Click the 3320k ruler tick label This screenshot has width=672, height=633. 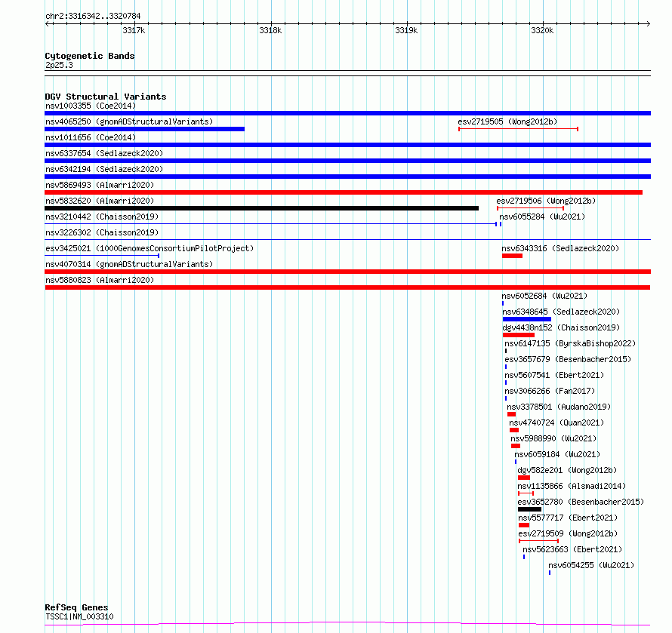tap(542, 30)
